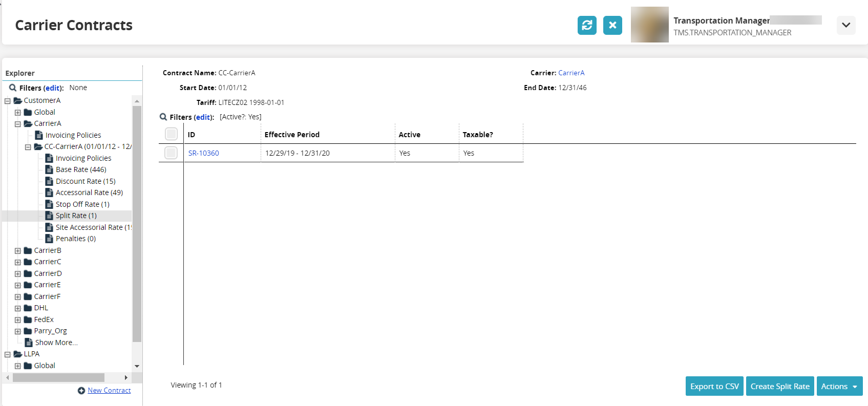Toggle the select-all header checkbox
Screen dimensions: 868x406
(171, 134)
